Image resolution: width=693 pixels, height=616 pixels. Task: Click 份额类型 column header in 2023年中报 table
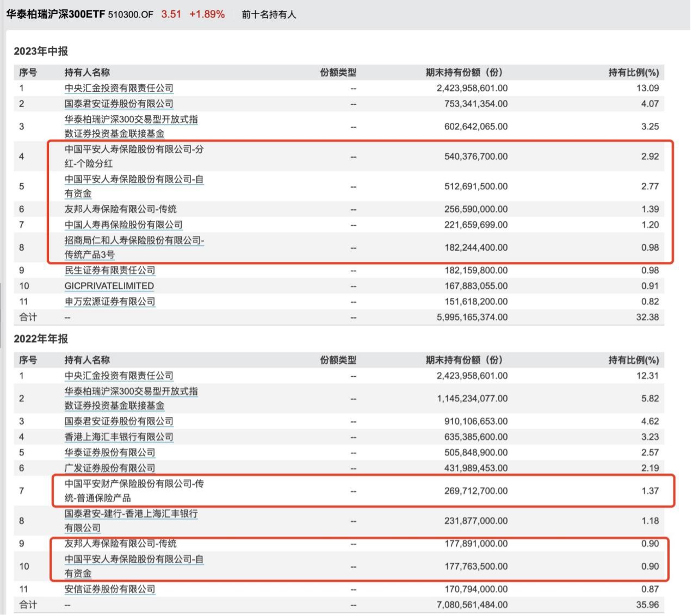click(x=338, y=73)
